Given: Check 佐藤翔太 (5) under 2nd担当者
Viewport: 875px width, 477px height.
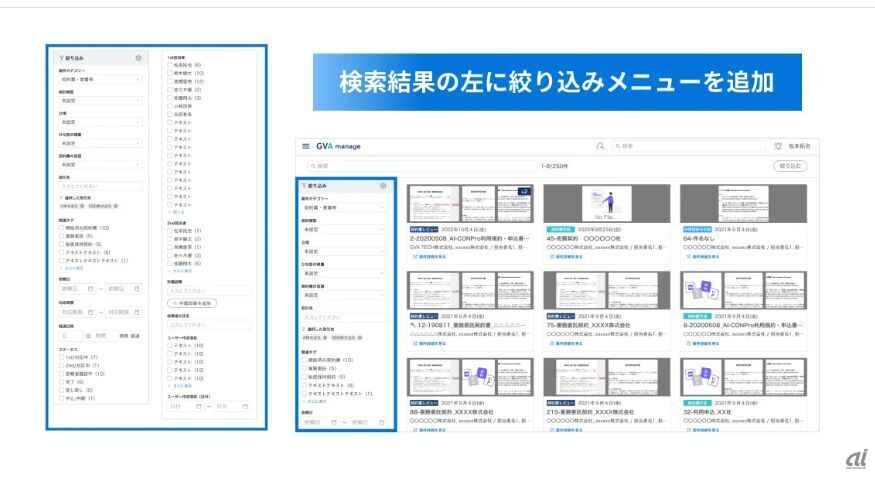Looking at the screenshot, I should tap(170, 263).
